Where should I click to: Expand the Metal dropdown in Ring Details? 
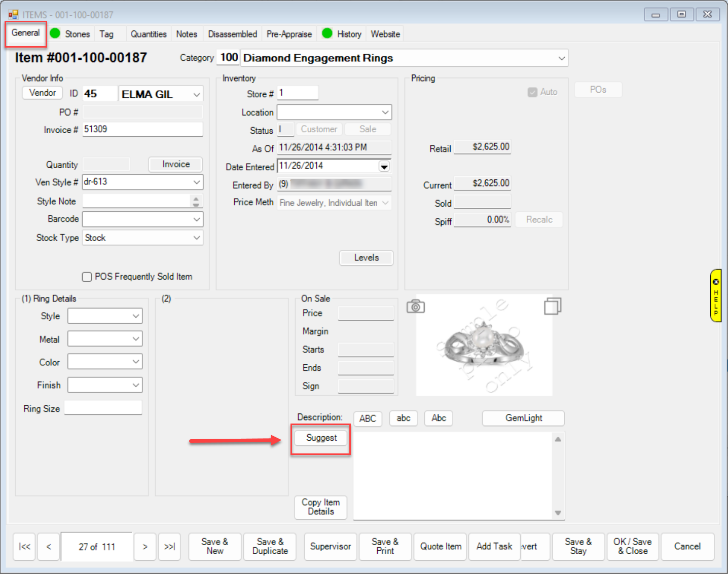(136, 339)
